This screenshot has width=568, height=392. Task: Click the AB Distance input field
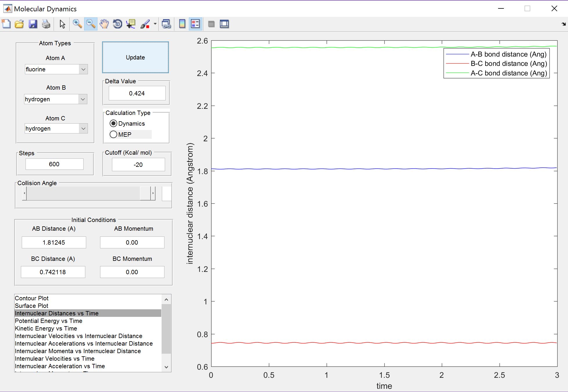click(54, 243)
